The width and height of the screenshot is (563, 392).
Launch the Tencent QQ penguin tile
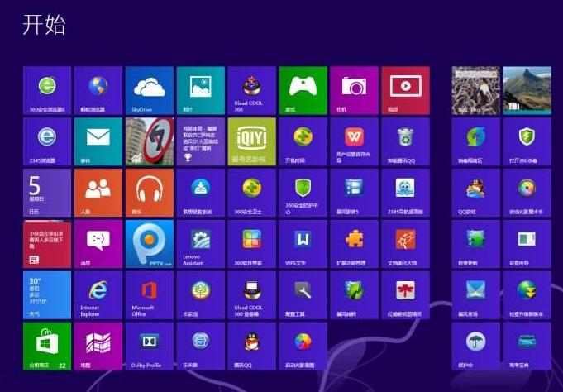coord(252,347)
